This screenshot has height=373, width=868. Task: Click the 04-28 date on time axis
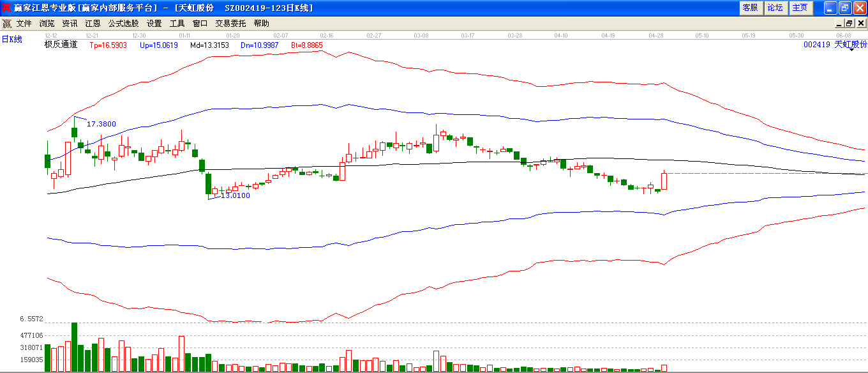tap(655, 35)
